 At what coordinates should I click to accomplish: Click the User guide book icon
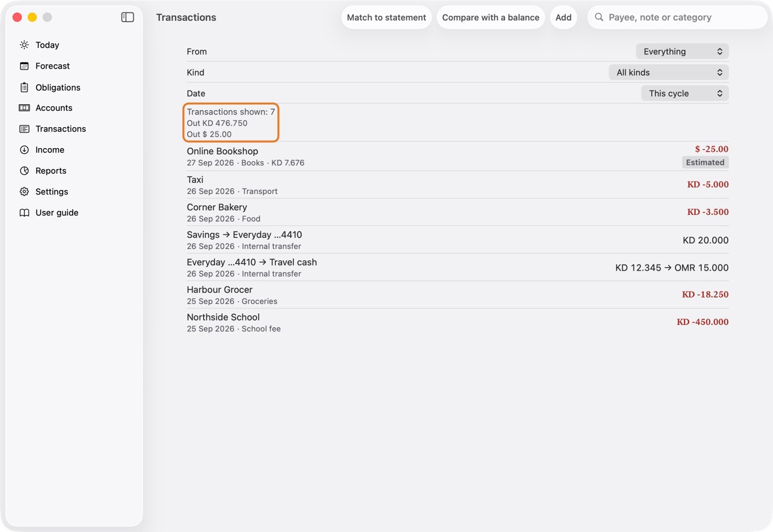tap(24, 212)
